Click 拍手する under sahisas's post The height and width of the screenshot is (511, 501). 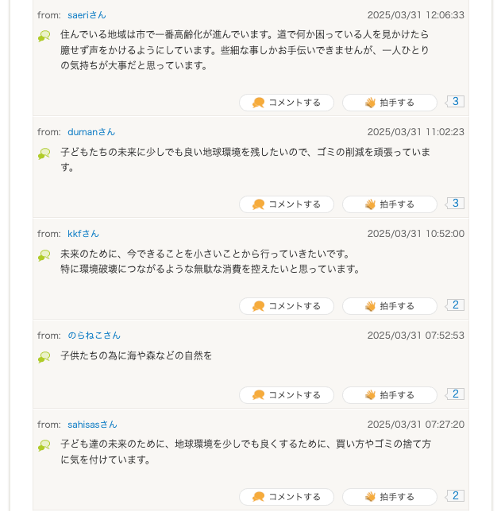click(x=389, y=497)
